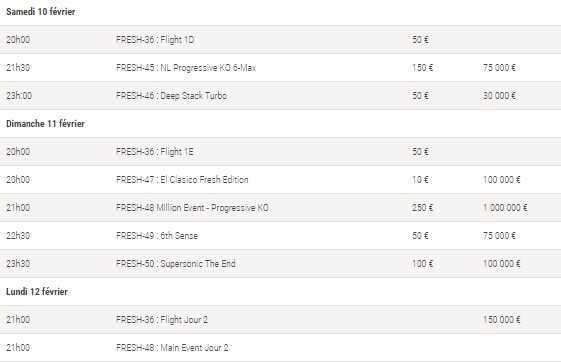Click the FRESH-46 : Deep Stack Turbo entry
561x362 pixels.
[171, 96]
